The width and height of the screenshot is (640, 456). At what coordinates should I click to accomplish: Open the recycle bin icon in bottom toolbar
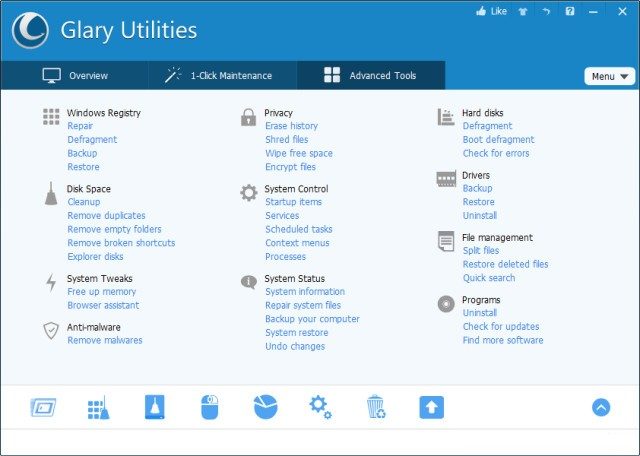tap(376, 407)
